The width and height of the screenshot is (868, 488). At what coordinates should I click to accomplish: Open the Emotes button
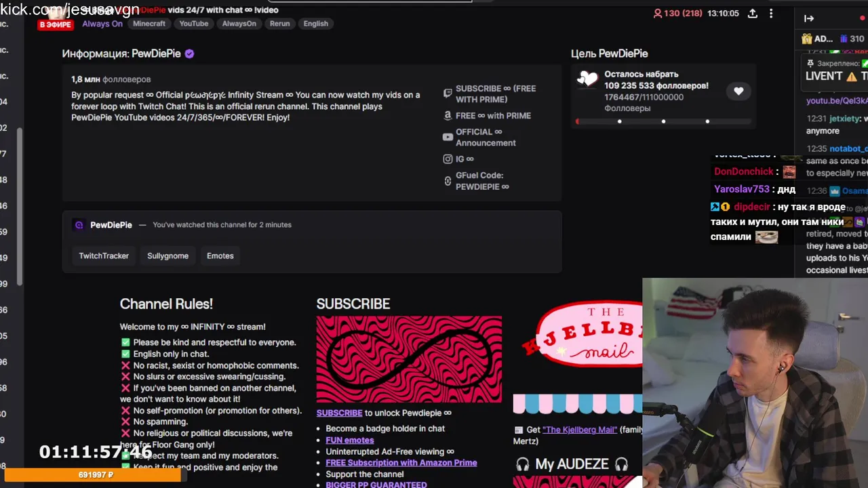point(220,256)
